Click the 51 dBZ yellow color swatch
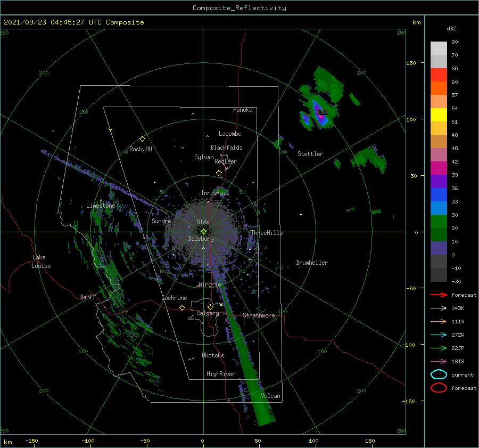 (x=439, y=115)
